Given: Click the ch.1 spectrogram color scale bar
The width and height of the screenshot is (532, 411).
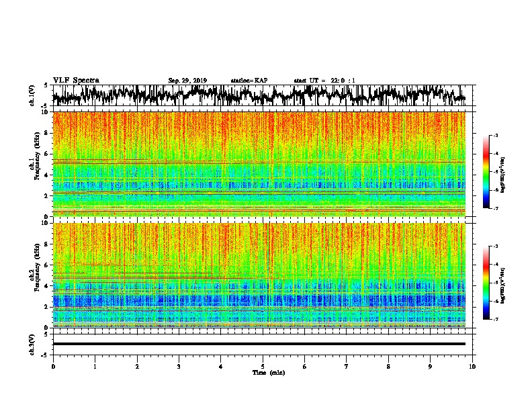Looking at the screenshot, I should tap(486, 172).
